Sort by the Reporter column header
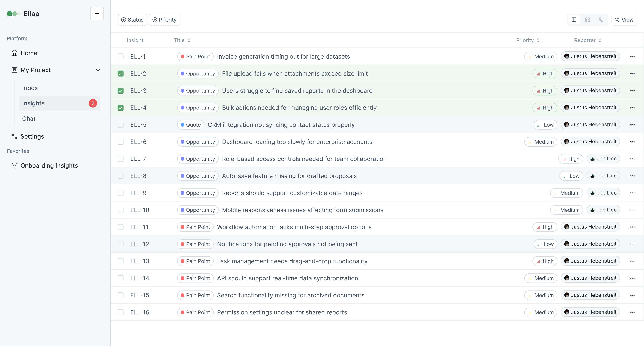Screen dimensions: 644x346 [x=588, y=40]
